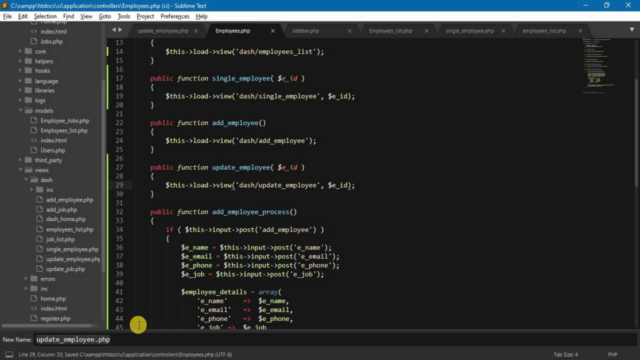Open the Tools menu
The image size is (640, 360).
[124, 16]
